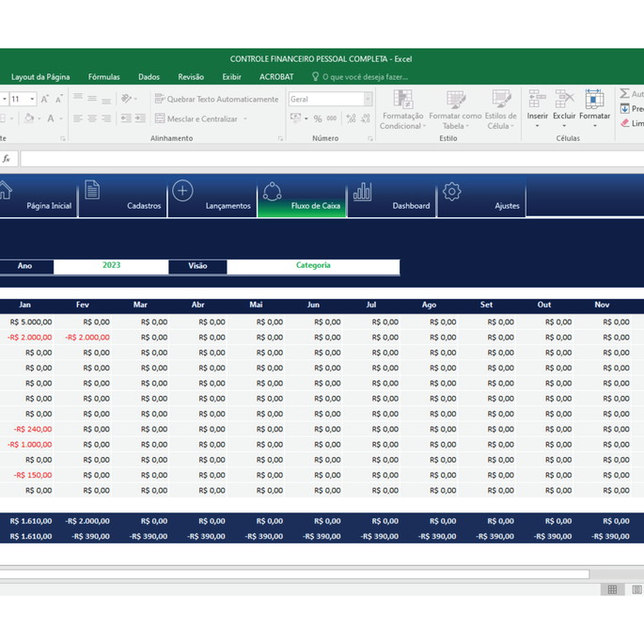Click the eraser Limpar icon

624,123
